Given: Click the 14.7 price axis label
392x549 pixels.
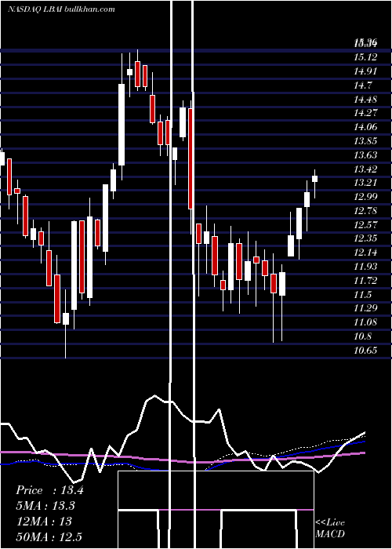Looking at the screenshot, I should (363, 85).
